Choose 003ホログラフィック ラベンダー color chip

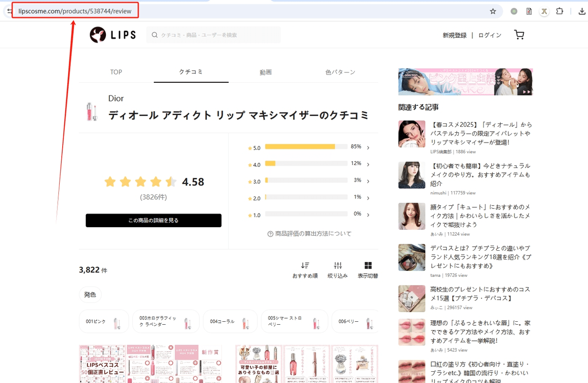coord(166,322)
